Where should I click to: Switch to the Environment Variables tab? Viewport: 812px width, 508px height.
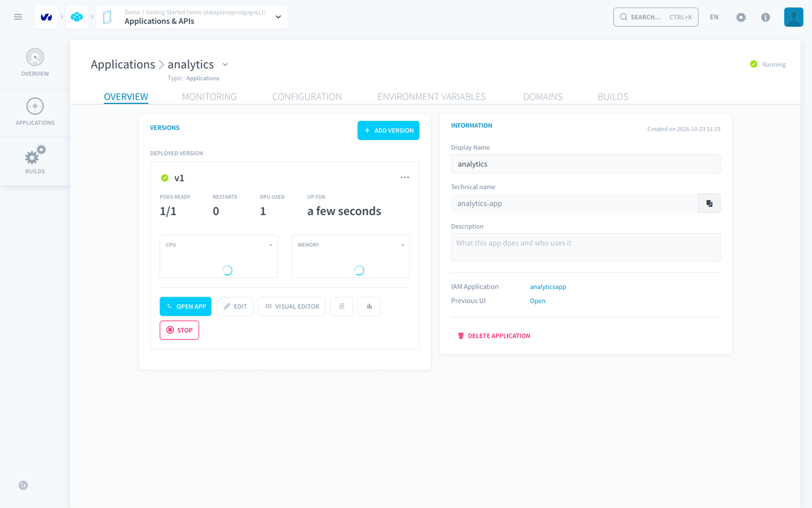tap(432, 96)
